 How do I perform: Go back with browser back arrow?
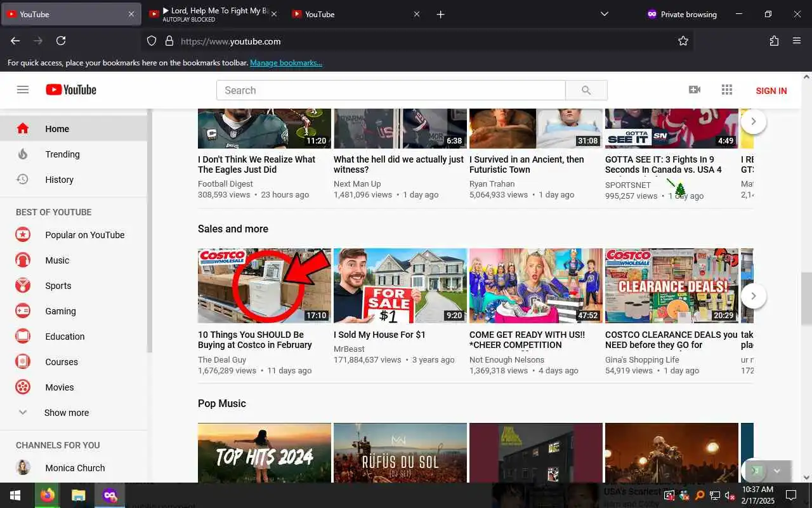(15, 41)
